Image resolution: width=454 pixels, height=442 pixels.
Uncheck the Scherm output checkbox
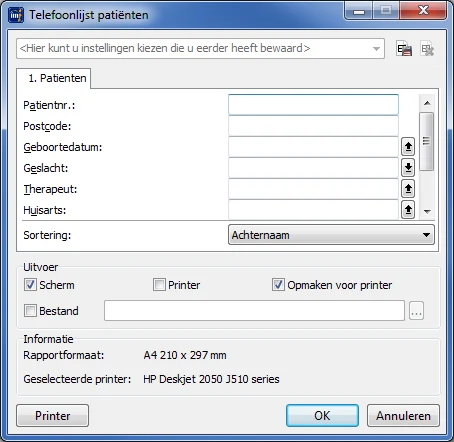point(30,285)
